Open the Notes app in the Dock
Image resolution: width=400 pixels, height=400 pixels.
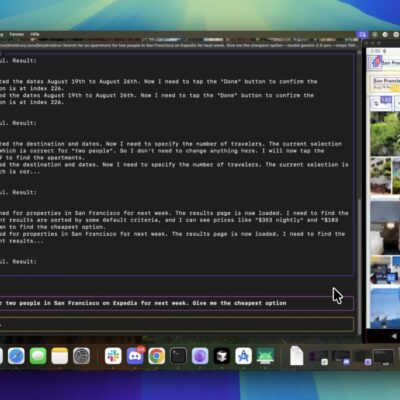[60, 356]
